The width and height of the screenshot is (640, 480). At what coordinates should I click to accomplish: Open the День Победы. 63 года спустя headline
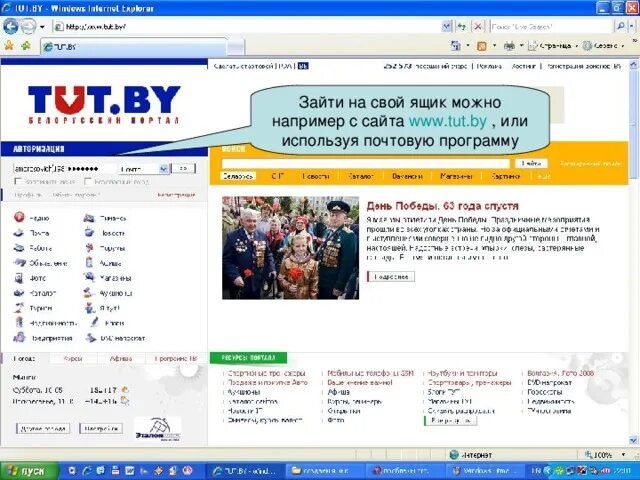442,205
